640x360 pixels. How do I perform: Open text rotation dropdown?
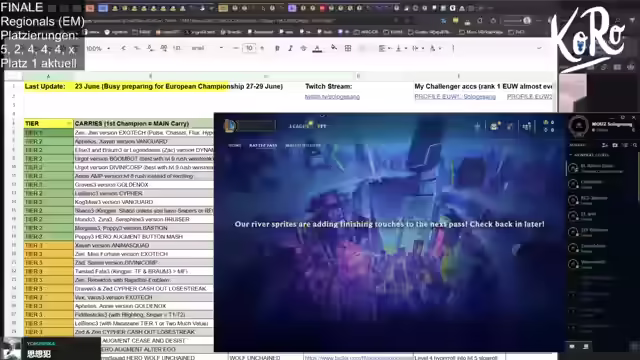[435, 48]
